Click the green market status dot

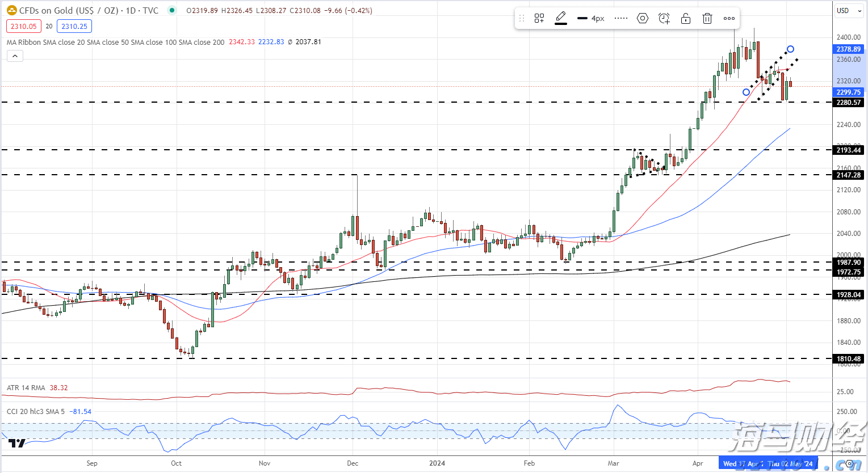pyautogui.click(x=172, y=10)
